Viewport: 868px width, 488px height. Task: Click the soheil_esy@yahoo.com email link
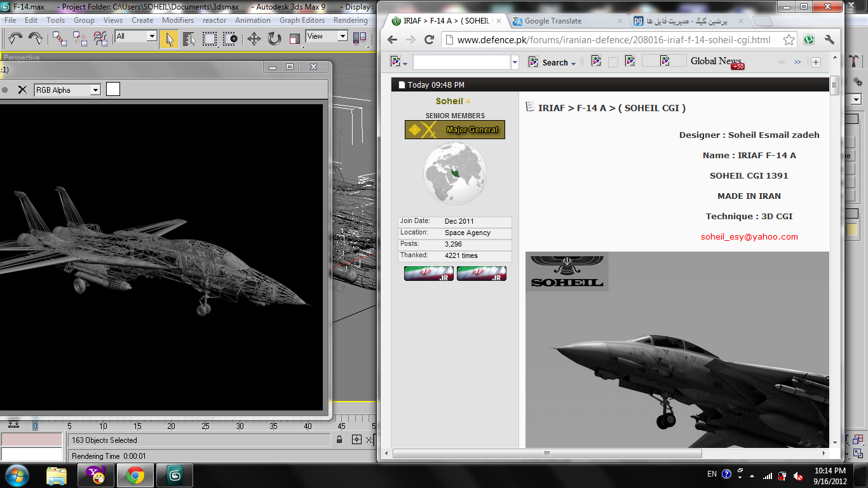tap(749, 236)
